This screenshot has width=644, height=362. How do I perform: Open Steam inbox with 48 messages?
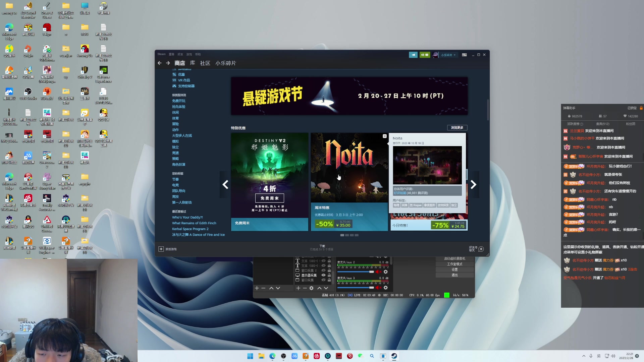point(425,55)
